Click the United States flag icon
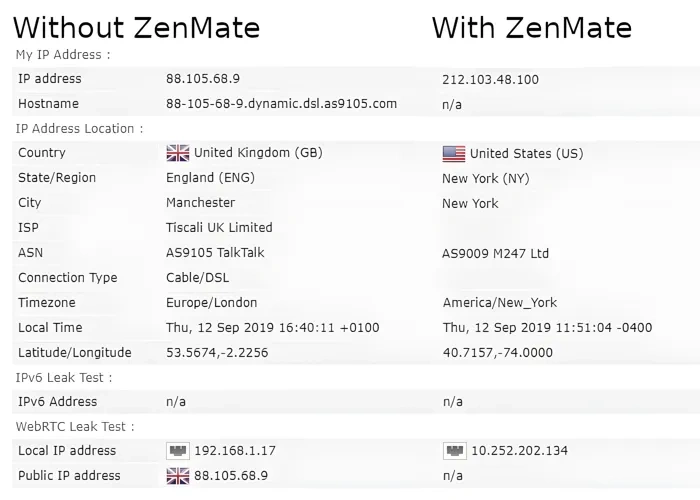This screenshot has height=500, width=700. click(454, 154)
